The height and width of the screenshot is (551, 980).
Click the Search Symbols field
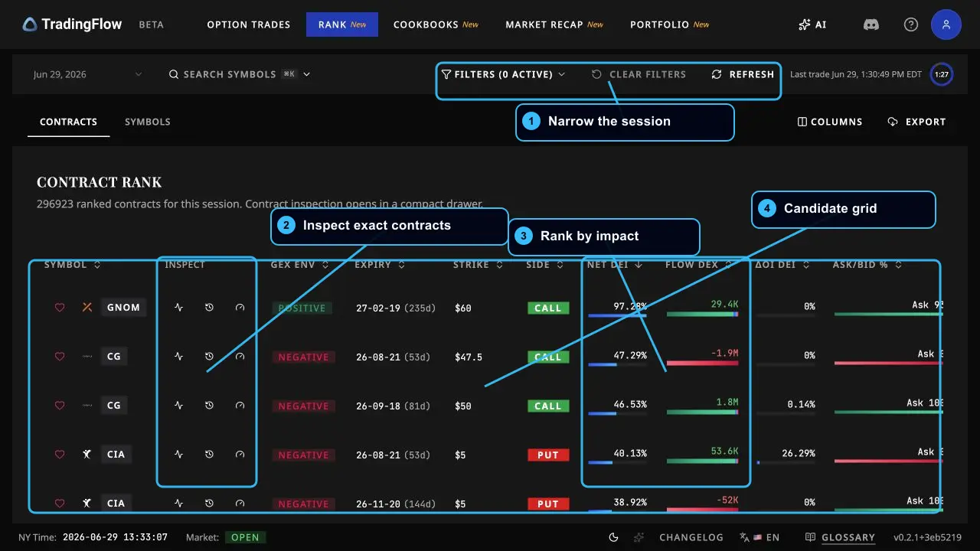[x=239, y=74]
